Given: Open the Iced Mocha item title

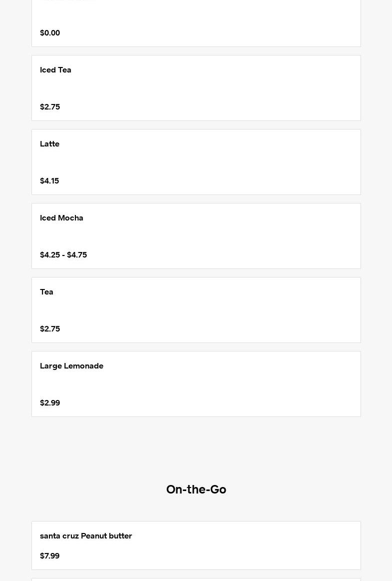Looking at the screenshot, I should [61, 218].
